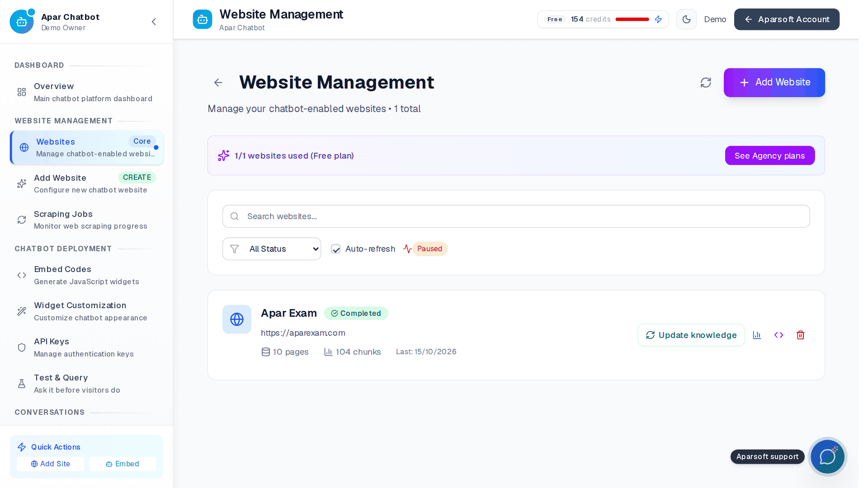Open Add Website sidebar item

tap(87, 184)
